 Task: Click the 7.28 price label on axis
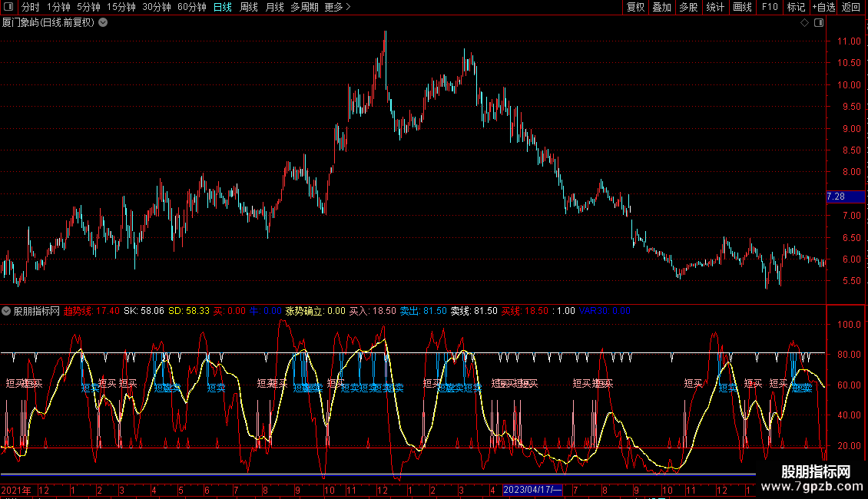[x=836, y=197]
